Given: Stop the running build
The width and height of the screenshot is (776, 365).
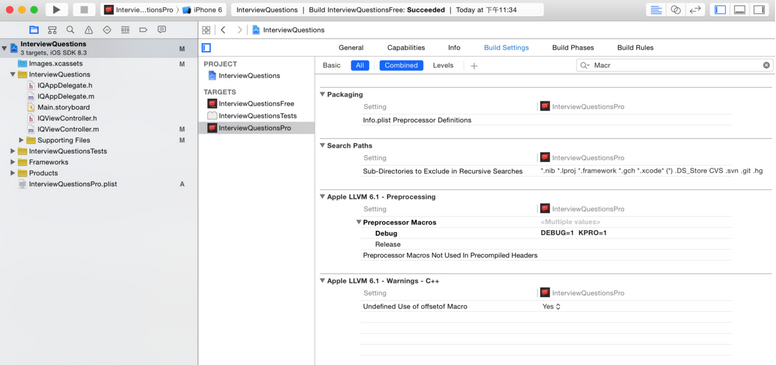Looking at the screenshot, I should pos(84,10).
